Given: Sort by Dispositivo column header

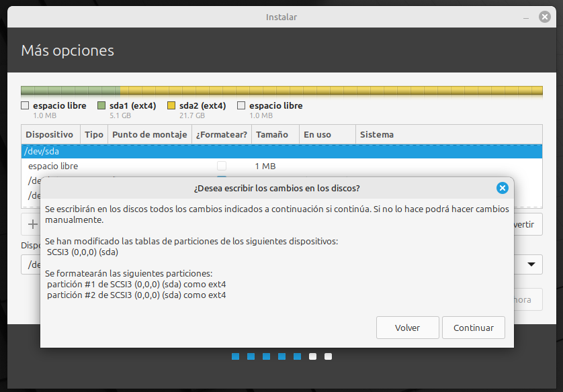Looking at the screenshot, I should pos(50,134).
